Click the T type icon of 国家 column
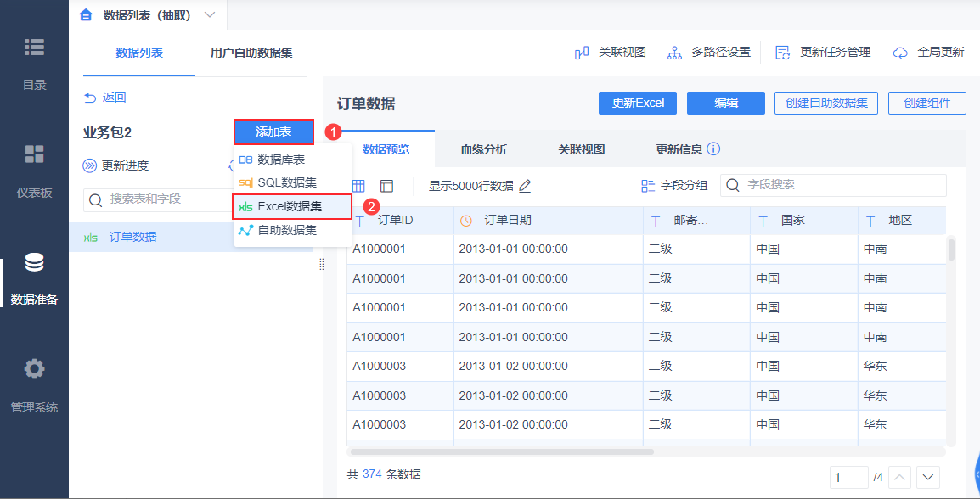 [763, 221]
